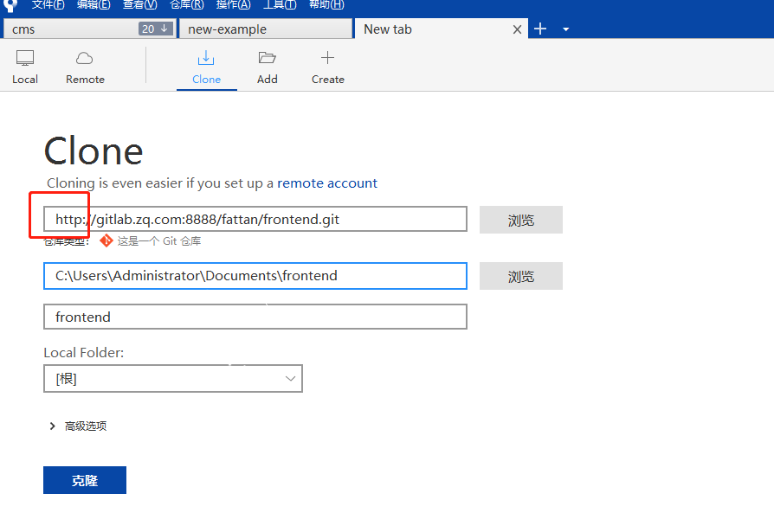Close the New tab
This screenshot has height=532, width=774.
(517, 29)
